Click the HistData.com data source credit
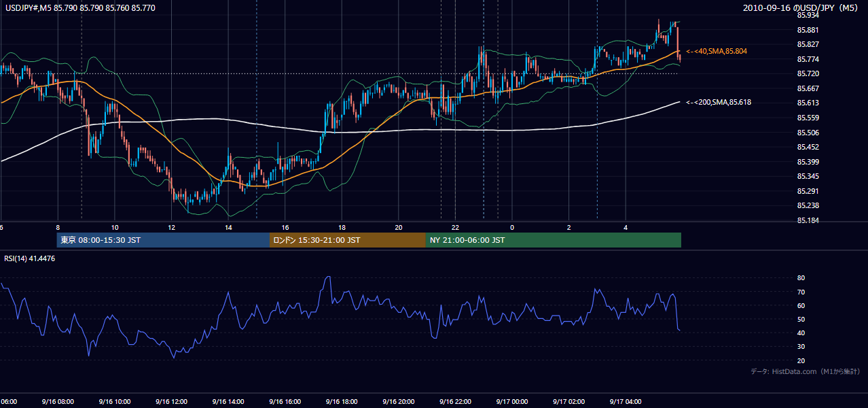Image resolution: width=868 pixels, height=408 pixels. click(x=806, y=371)
